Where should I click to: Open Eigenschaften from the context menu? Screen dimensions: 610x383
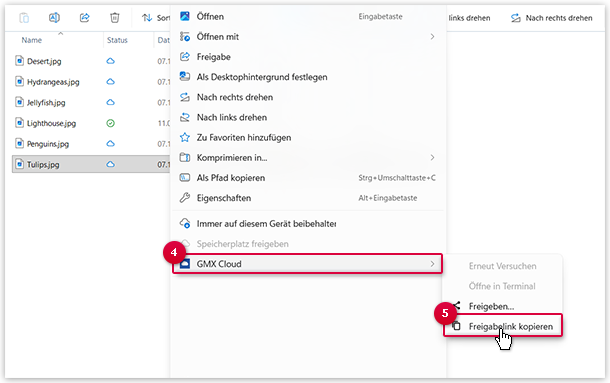[x=307, y=198]
